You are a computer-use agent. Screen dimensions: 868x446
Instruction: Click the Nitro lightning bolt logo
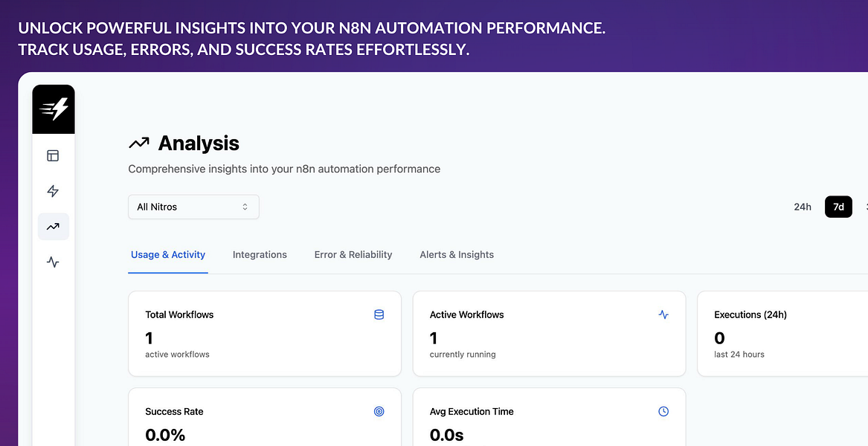[54, 109]
